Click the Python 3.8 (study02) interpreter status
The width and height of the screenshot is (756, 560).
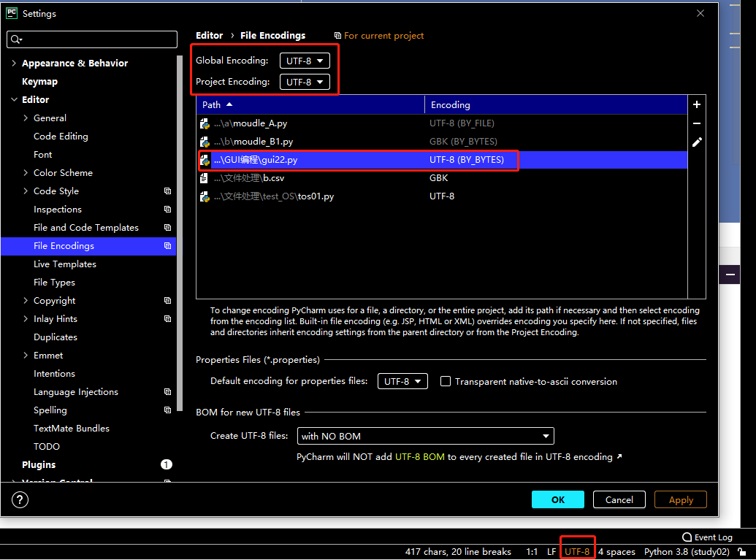[687, 552]
